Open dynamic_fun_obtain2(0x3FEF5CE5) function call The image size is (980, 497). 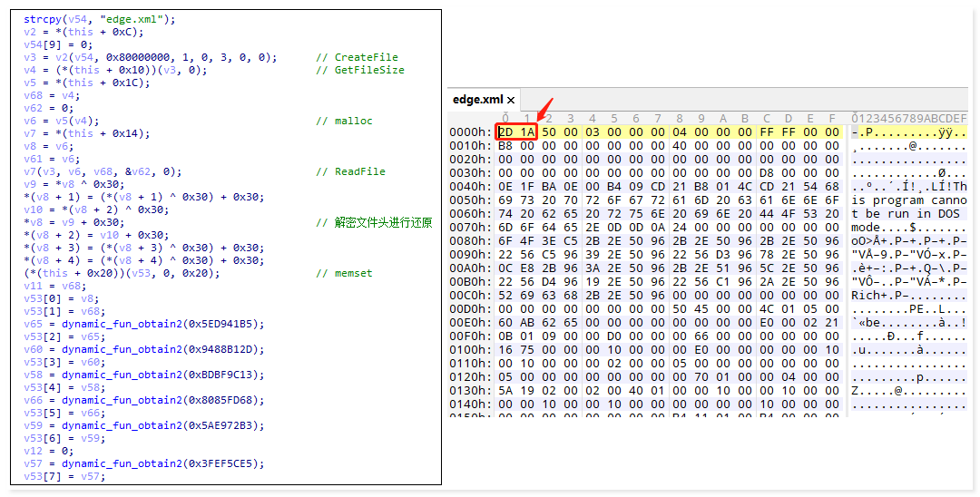(162, 463)
